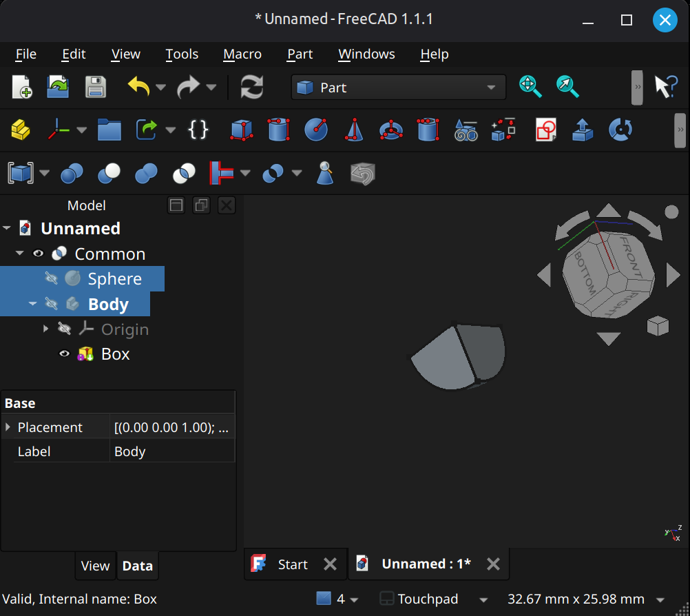Edit the Label value field Body
The image size is (690, 616).
[x=171, y=451]
